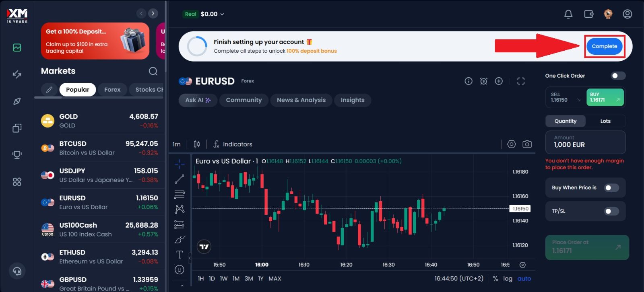The image size is (644, 292).
Task: Select the trend line drawing tool
Action: [180, 179]
